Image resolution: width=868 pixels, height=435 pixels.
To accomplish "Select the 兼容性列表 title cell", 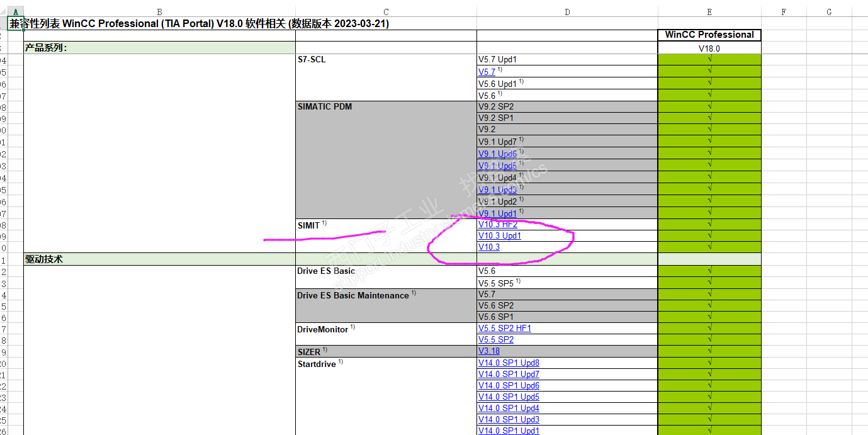I will tap(199, 23).
